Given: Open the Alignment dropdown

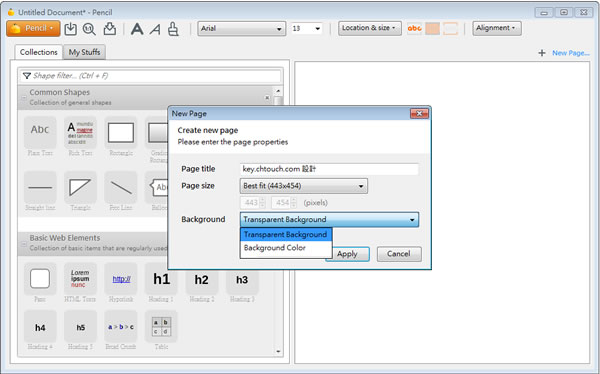Looking at the screenshot, I should [497, 28].
